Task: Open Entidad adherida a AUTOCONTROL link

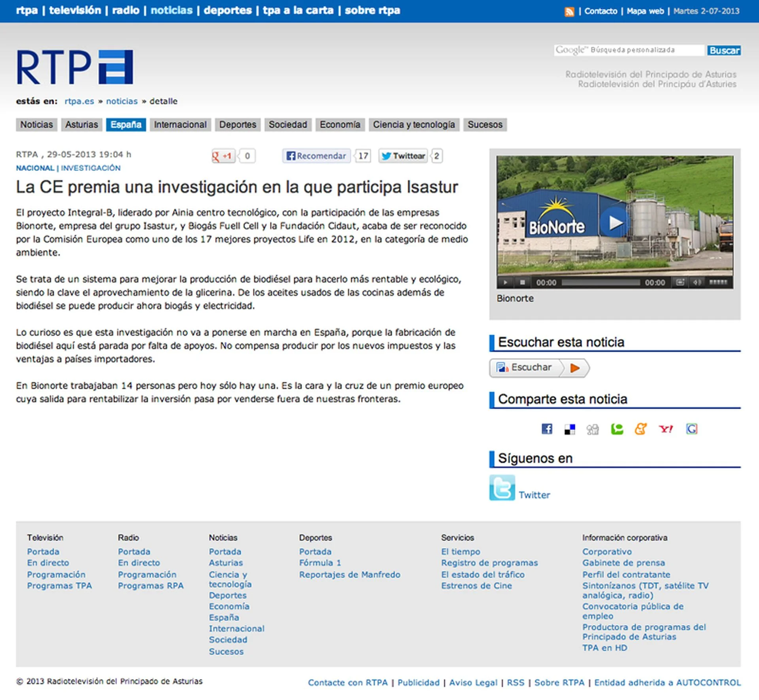Action: [x=667, y=683]
